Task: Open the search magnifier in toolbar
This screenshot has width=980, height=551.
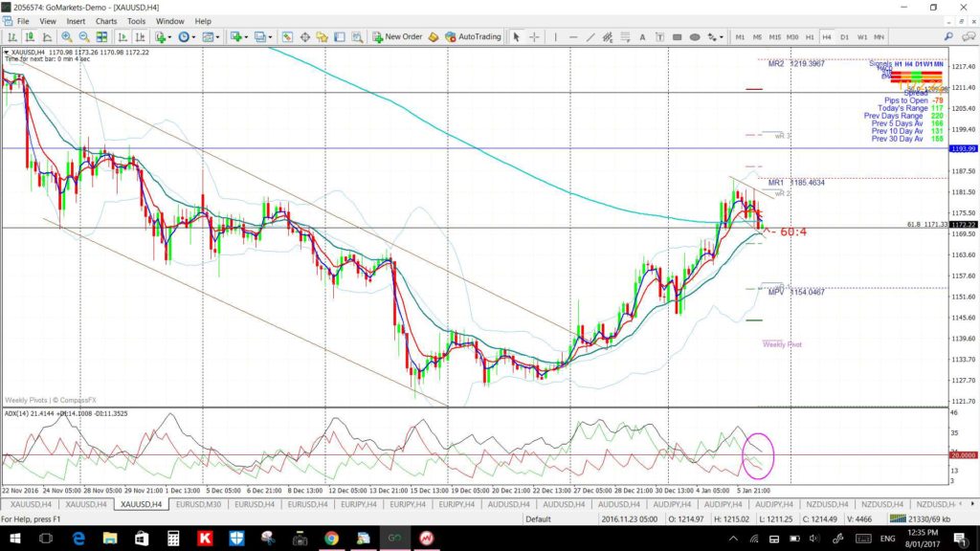Action: tap(948, 37)
